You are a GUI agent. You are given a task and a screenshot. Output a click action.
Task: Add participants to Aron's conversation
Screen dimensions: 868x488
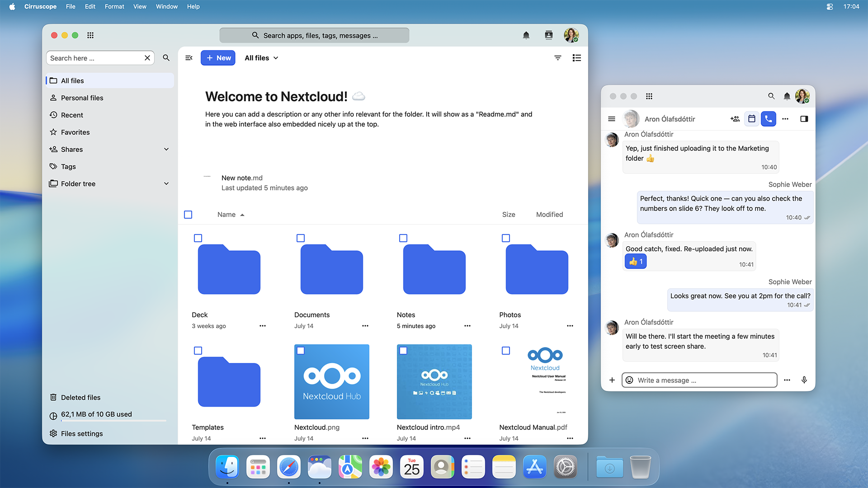coord(735,119)
